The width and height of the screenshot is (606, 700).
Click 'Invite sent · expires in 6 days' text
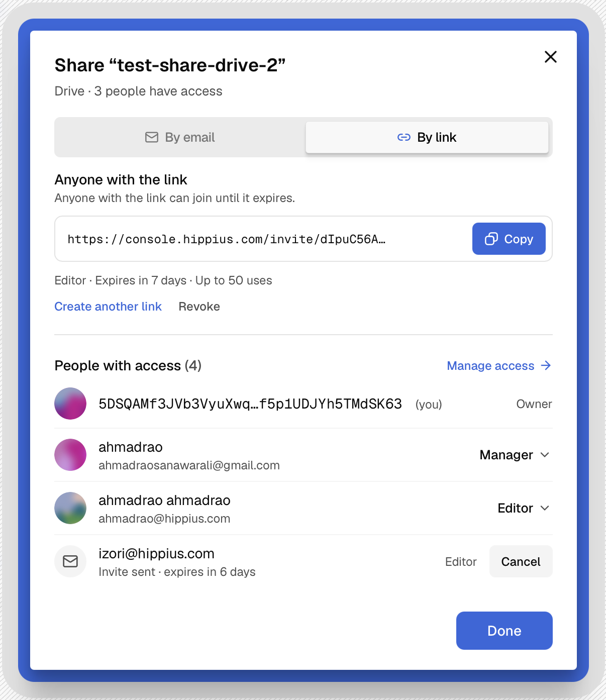pos(177,572)
